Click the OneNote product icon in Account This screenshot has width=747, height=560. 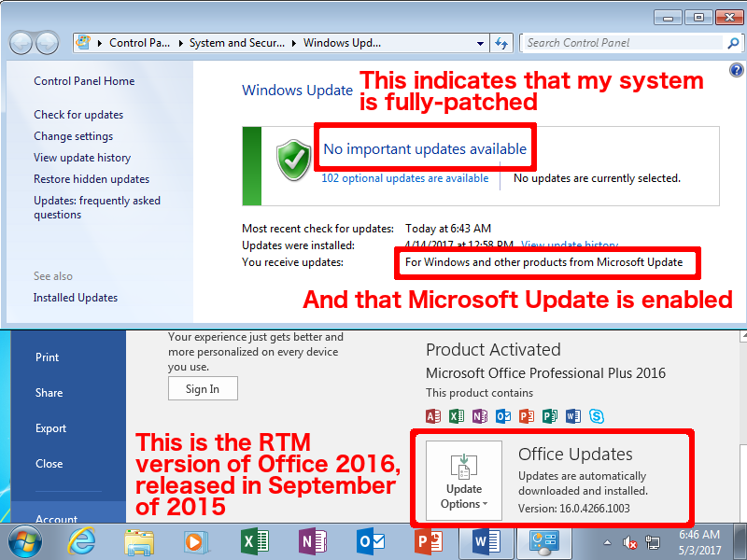click(480, 416)
